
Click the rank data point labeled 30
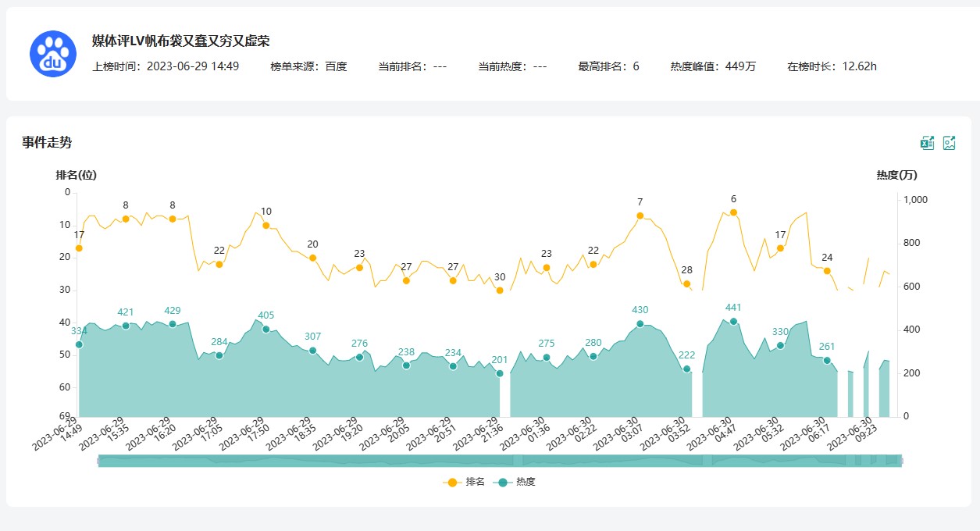pos(500,290)
